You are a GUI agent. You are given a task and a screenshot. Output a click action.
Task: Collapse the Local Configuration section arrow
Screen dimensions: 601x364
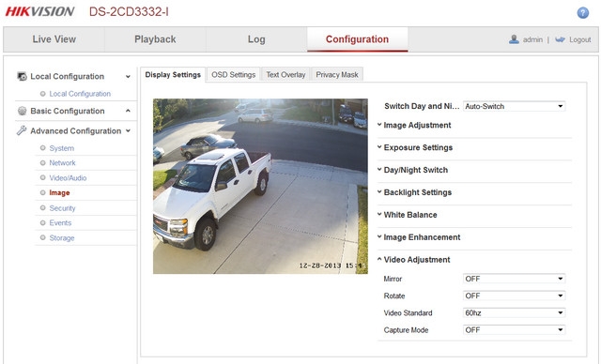pos(128,77)
